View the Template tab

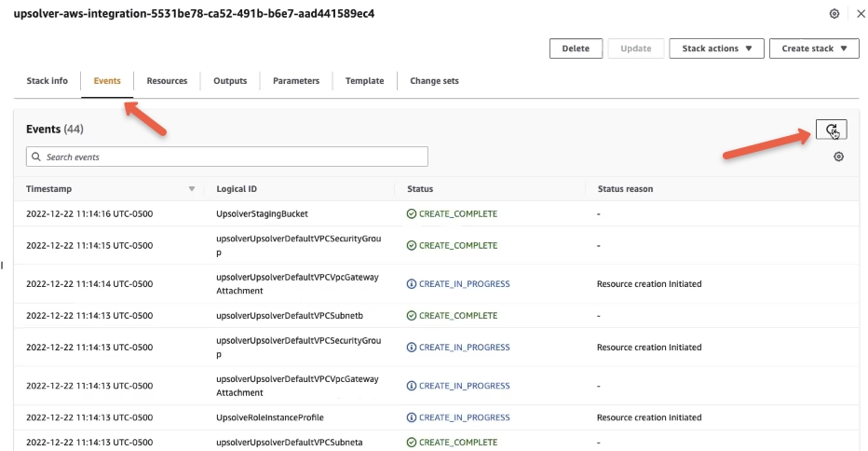tap(364, 81)
